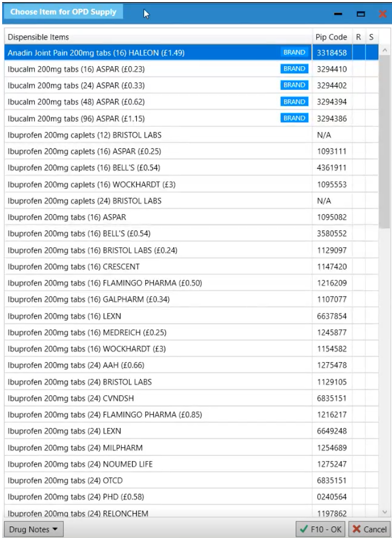Minimize the Choose Item dialog window
This screenshot has width=392, height=538.
(338, 14)
